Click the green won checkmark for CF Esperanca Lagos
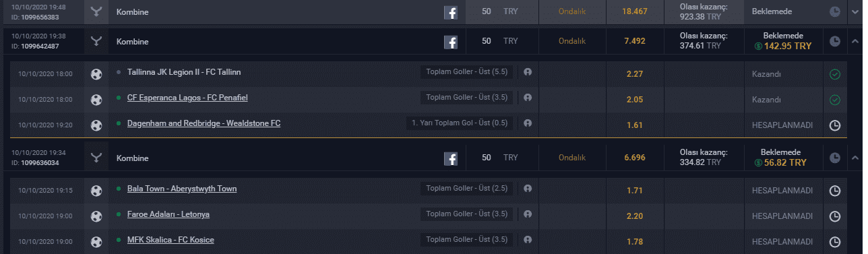The width and height of the screenshot is (868, 254). (835, 100)
